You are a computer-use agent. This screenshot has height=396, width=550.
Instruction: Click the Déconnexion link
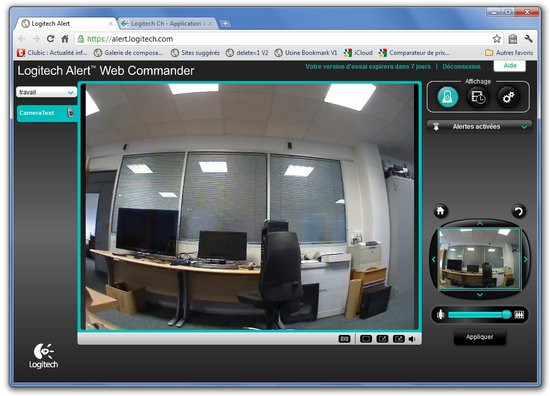coord(461,67)
